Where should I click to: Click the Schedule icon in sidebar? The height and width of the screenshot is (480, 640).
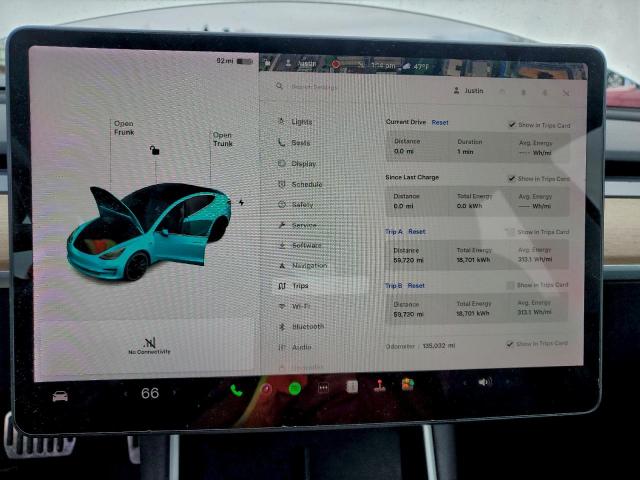282,184
